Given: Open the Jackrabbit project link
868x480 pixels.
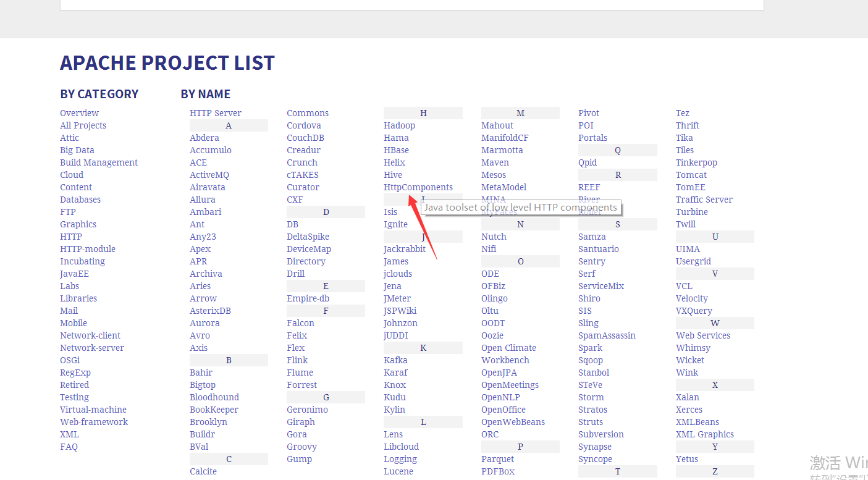Looking at the screenshot, I should coord(405,249).
